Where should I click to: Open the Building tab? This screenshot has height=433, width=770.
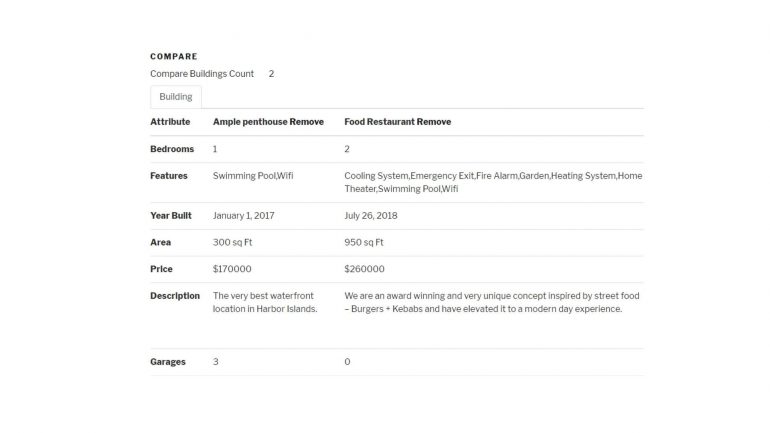(176, 97)
